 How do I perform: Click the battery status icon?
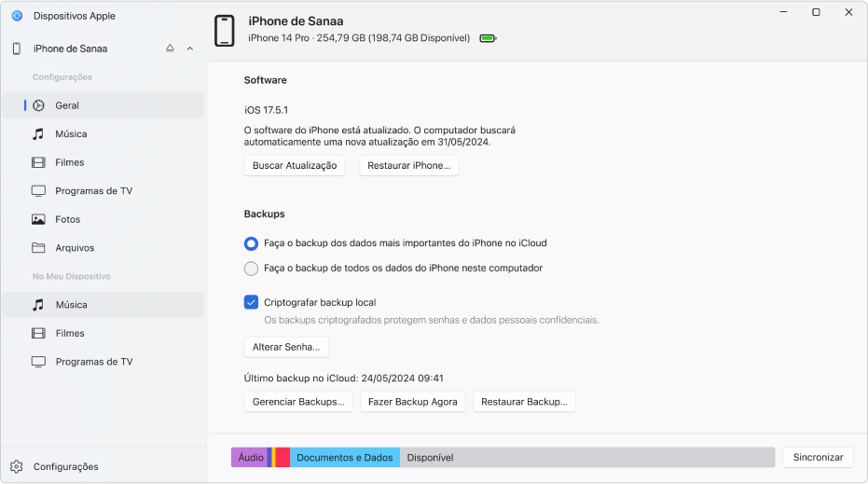click(488, 38)
